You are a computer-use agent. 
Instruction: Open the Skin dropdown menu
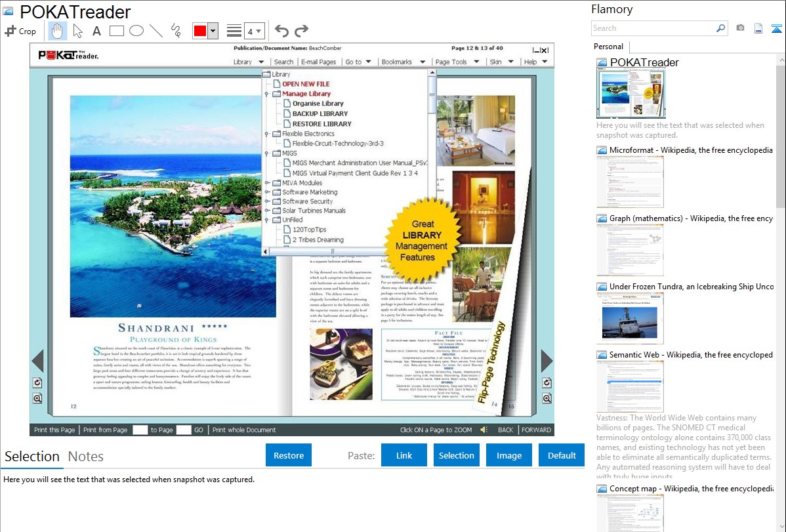pyautogui.click(x=501, y=62)
